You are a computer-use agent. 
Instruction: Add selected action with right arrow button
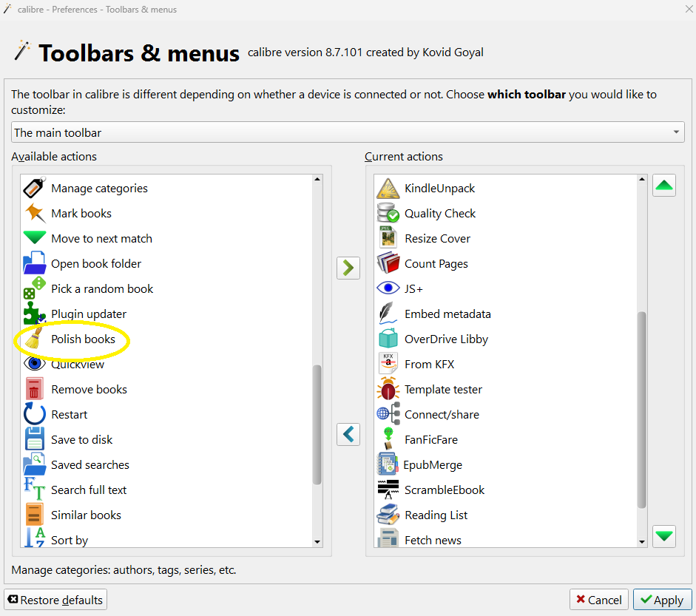pyautogui.click(x=348, y=267)
